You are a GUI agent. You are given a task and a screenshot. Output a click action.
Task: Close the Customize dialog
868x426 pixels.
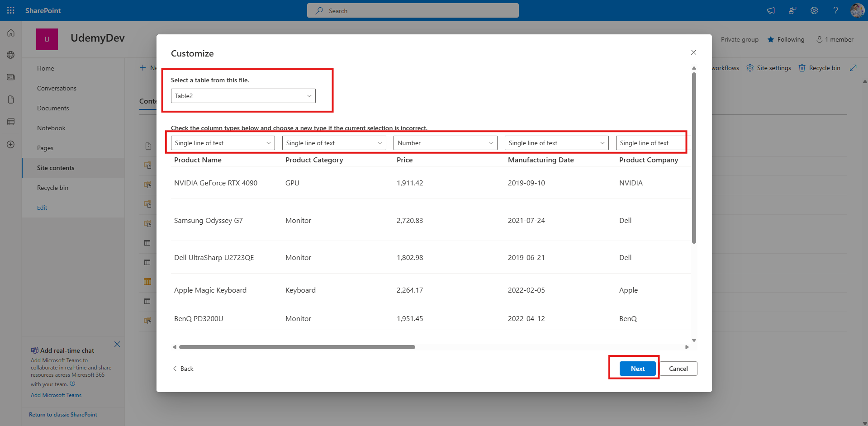(x=693, y=52)
